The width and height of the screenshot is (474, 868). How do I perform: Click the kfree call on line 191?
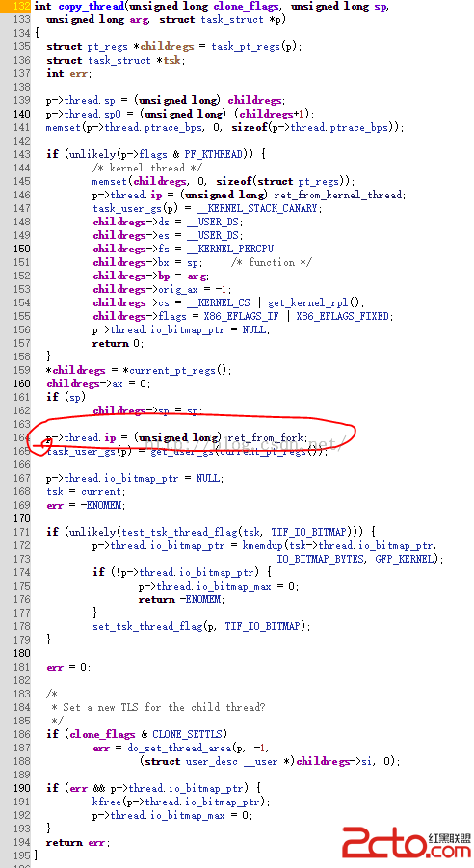click(x=107, y=802)
